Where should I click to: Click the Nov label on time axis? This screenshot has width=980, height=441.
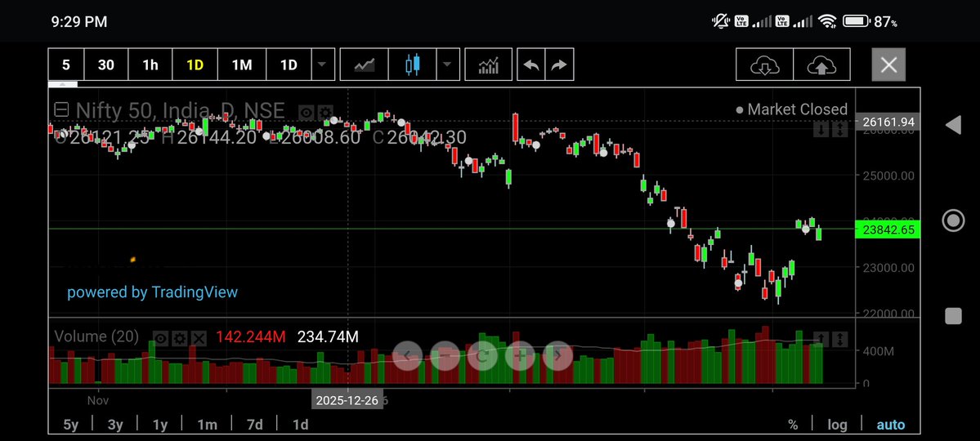click(98, 400)
